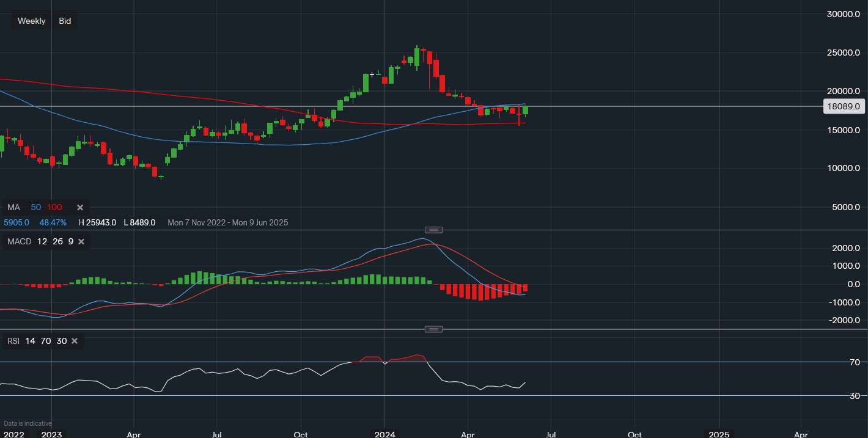Click the MACD slow period 26
This screenshot has height=438, width=868.
point(57,242)
